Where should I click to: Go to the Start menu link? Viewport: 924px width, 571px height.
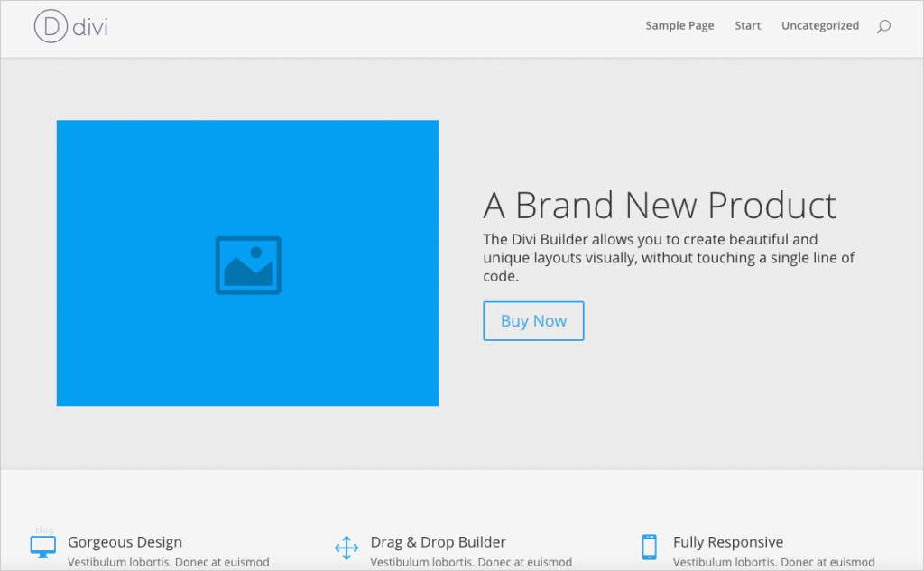[x=747, y=25]
